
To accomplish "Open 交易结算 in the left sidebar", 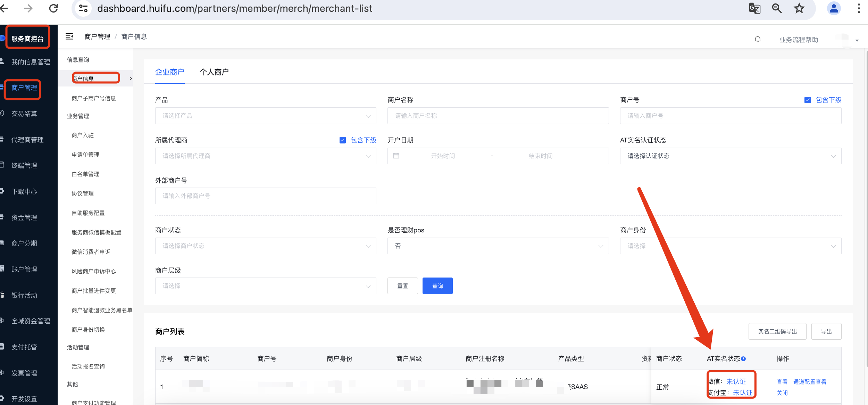I will [24, 114].
